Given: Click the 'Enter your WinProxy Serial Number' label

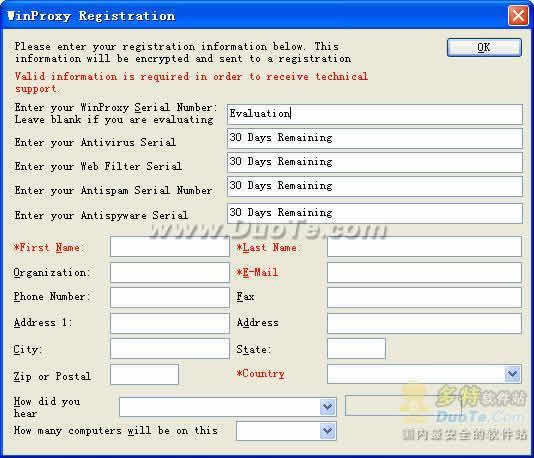Looking at the screenshot, I should [115, 108].
